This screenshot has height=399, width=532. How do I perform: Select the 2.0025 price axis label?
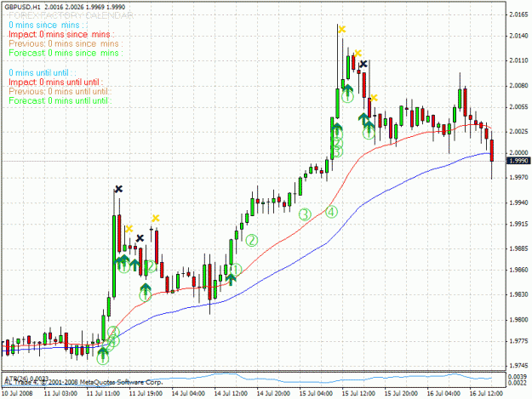tap(518, 132)
